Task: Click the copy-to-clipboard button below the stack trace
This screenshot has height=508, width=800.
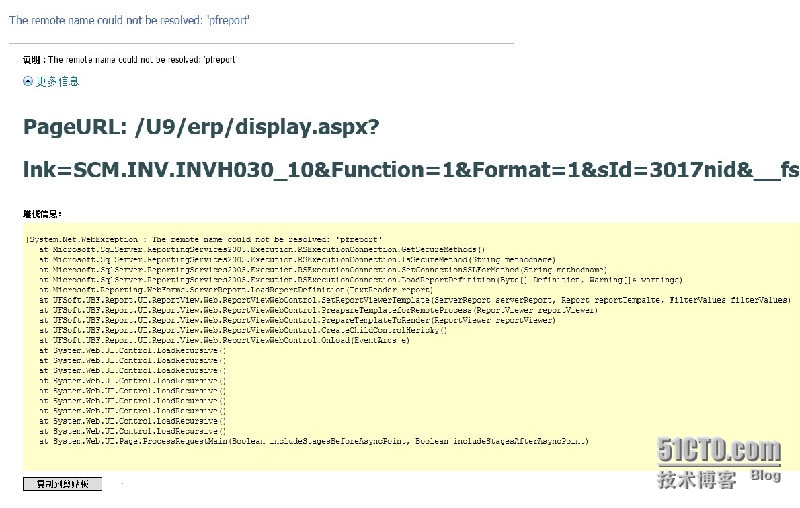Action: click(62, 484)
